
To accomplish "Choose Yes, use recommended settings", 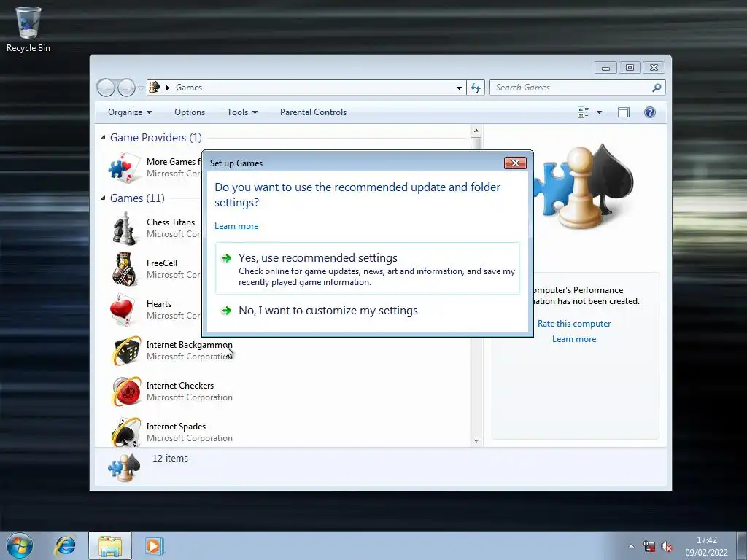I will tap(368, 268).
